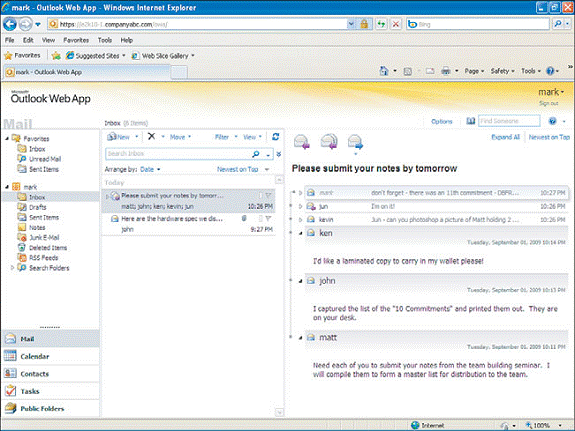The height and width of the screenshot is (431, 575).
Task: Click the zoom level 100% control
Action: [543, 425]
